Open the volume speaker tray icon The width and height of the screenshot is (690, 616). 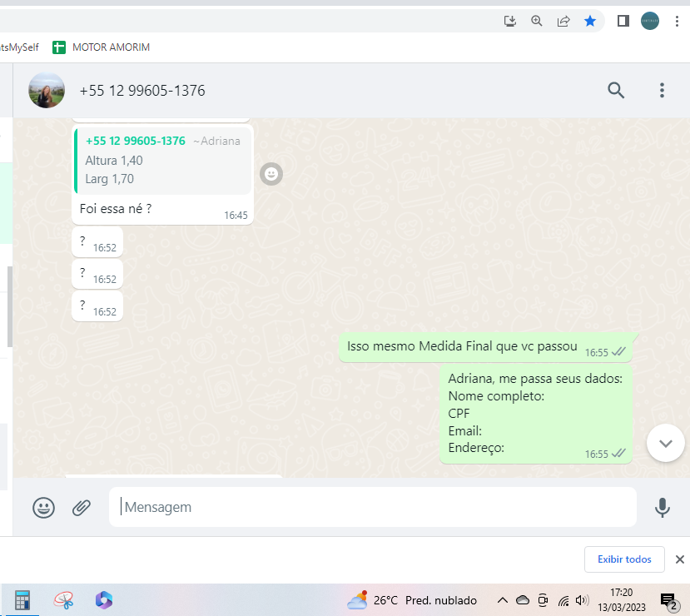click(x=582, y=600)
